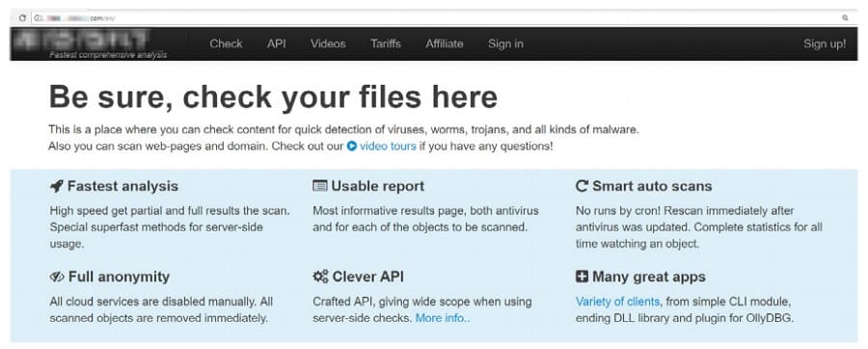The image size is (868, 349).
Task: Click the Clever API heading
Action: click(367, 277)
